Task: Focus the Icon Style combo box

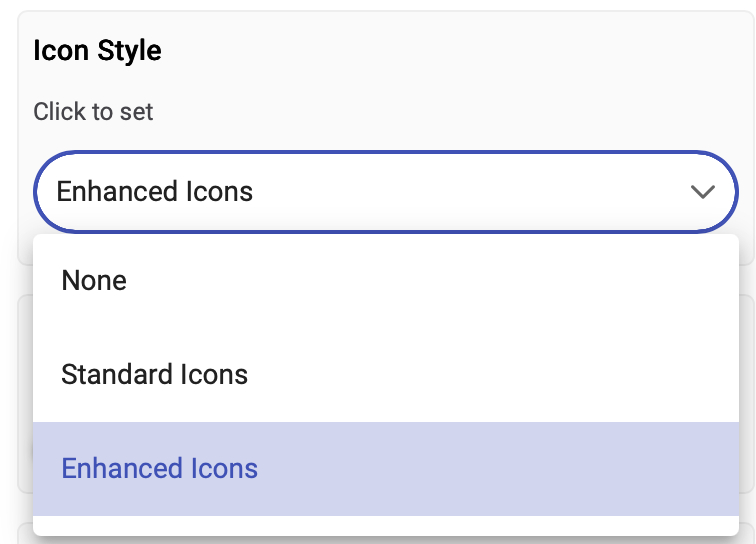Action: pos(386,191)
